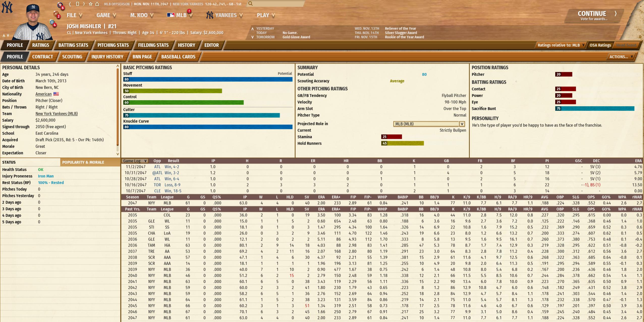The width and height of the screenshot is (644, 322).
Task: Open the Pitching Stats tab
Action: tap(113, 45)
